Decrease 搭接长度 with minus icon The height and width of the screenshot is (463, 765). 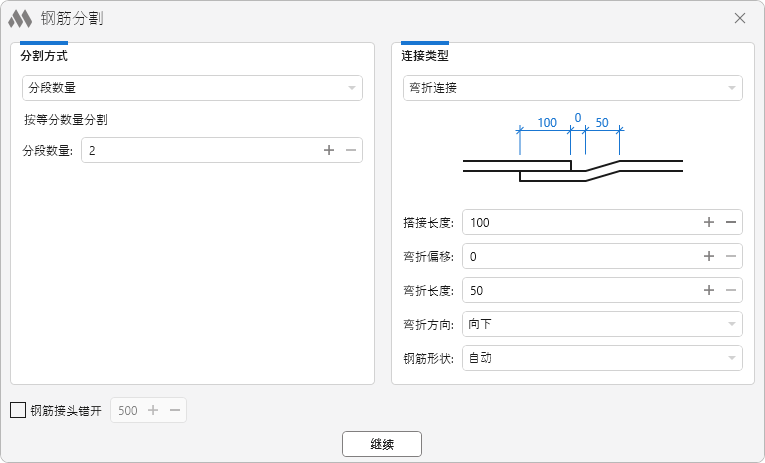point(731,222)
